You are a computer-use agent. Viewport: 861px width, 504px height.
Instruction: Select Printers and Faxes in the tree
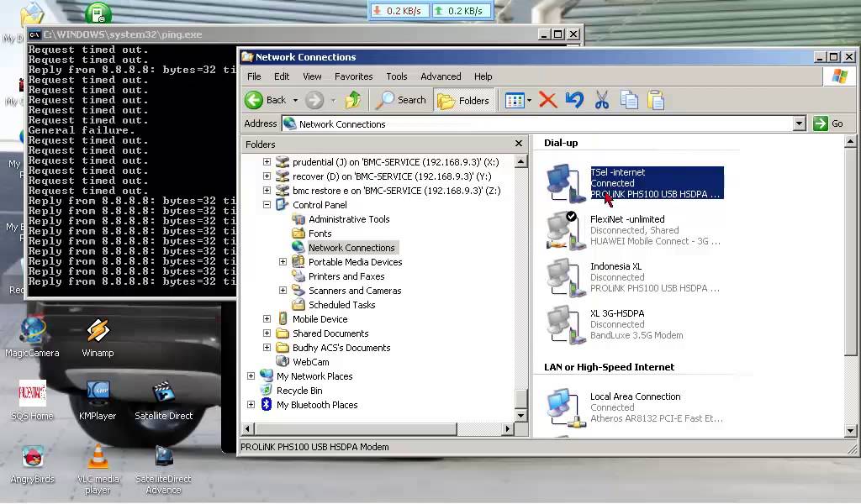tap(346, 276)
